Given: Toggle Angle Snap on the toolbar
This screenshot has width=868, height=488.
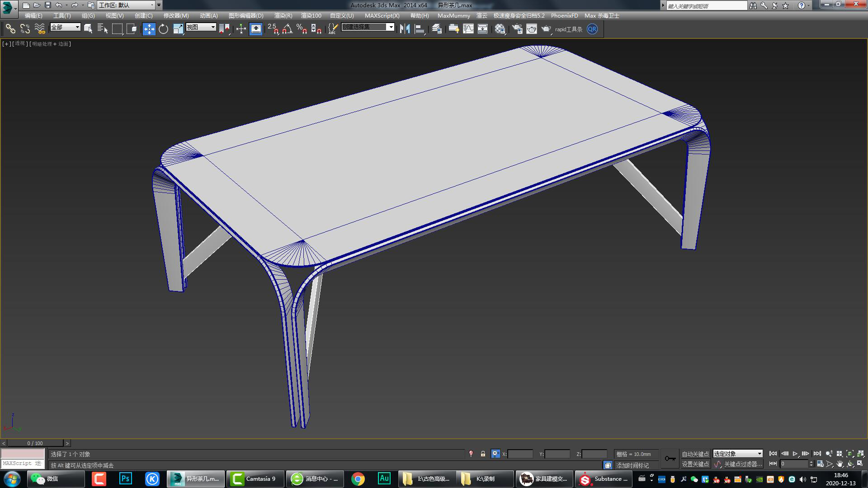Looking at the screenshot, I should (286, 28).
